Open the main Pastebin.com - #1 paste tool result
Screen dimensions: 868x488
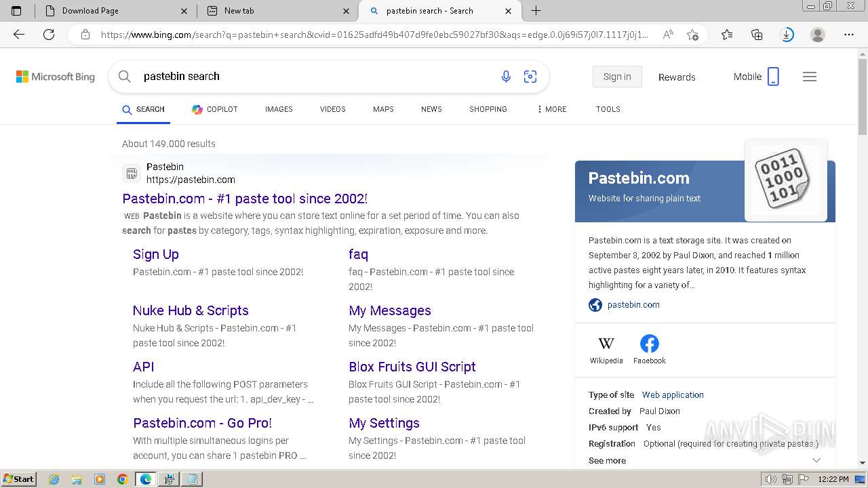coord(245,199)
